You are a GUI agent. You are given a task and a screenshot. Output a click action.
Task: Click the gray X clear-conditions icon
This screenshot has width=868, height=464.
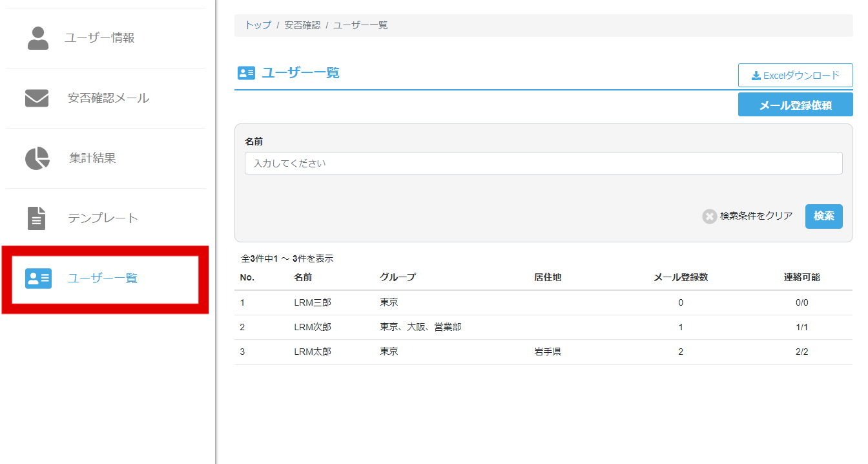click(x=710, y=216)
